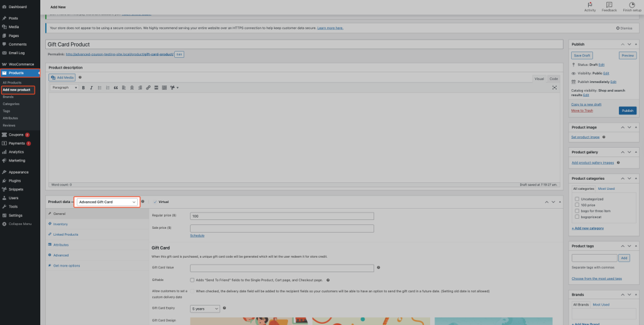
Task: Open the Inventory product data tab
Action: [60, 224]
